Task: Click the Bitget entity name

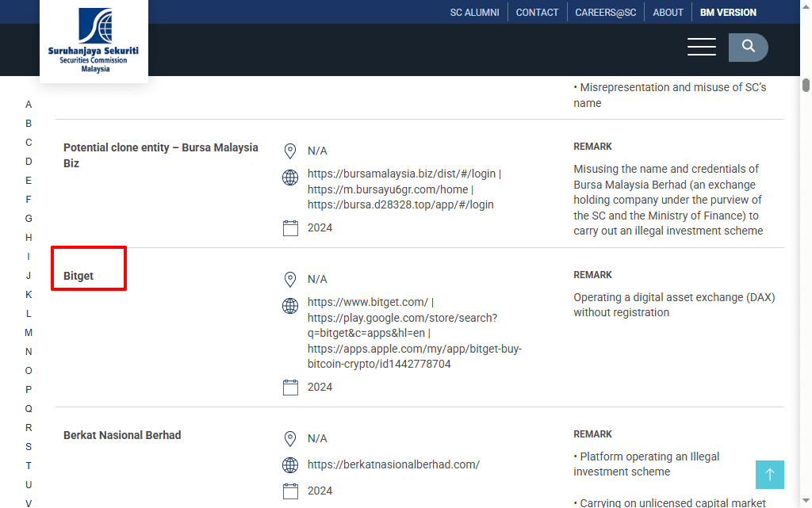Action: 79,276
